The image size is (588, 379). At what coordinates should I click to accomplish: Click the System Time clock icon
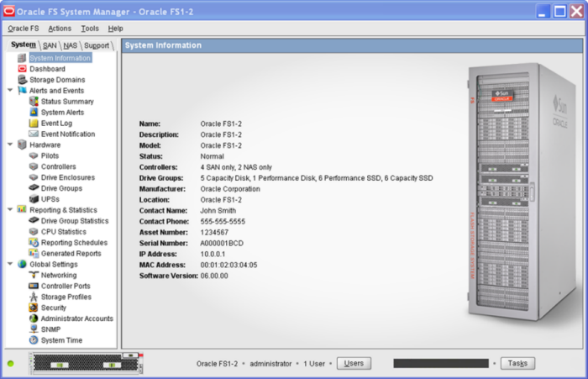34,340
